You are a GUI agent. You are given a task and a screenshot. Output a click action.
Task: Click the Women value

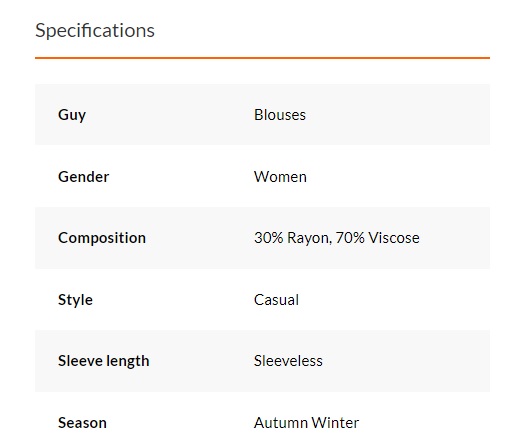point(280,177)
